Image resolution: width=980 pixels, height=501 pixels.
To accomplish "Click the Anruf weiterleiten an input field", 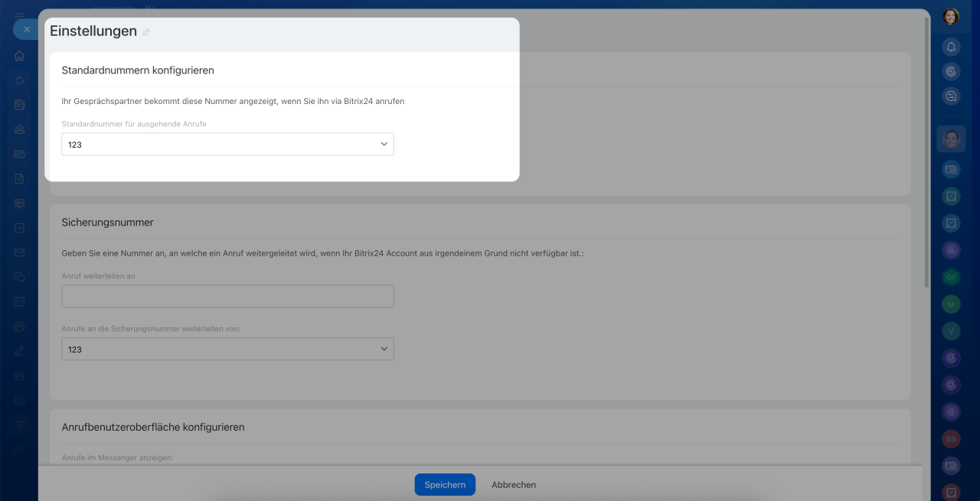I will coord(227,296).
